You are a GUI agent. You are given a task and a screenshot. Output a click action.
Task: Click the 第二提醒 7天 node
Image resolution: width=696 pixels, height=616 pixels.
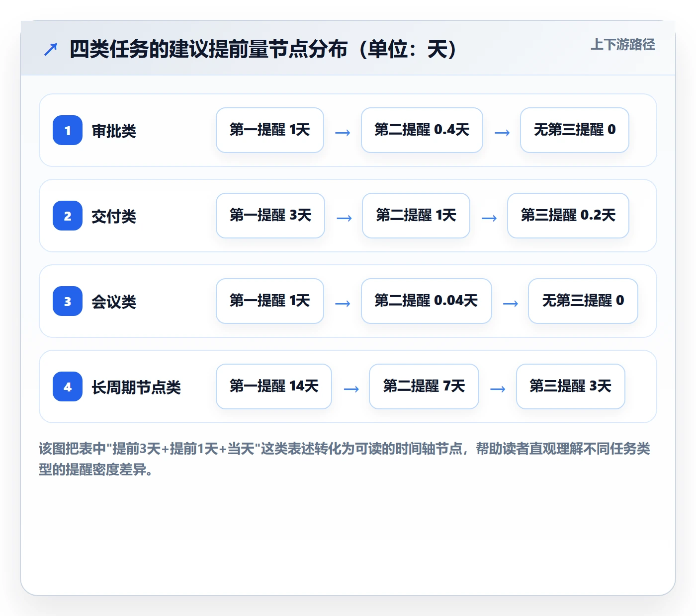coord(424,386)
